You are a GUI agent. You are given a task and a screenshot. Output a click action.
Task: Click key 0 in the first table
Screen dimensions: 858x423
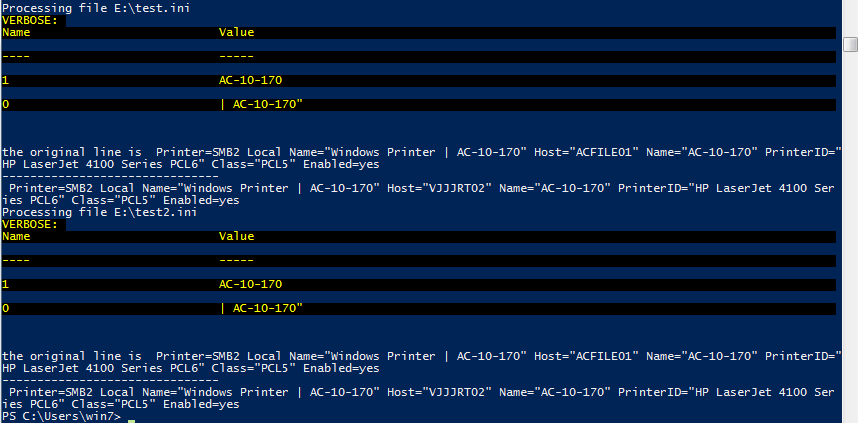[6, 104]
